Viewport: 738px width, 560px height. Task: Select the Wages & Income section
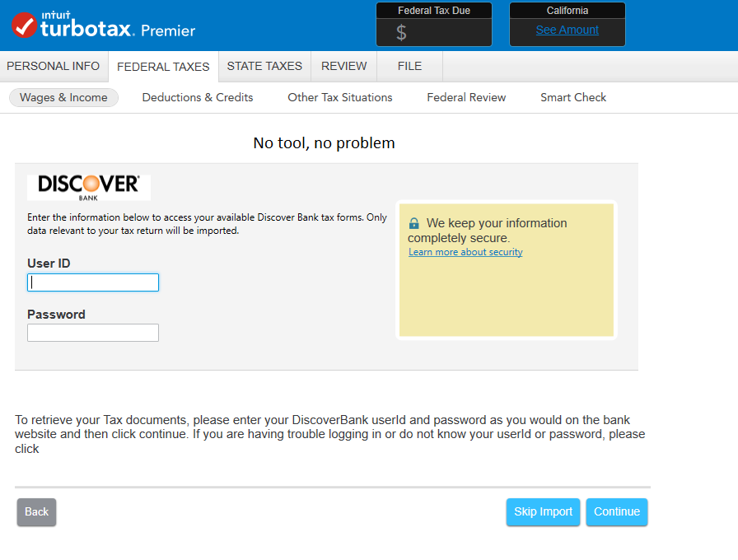tap(63, 97)
